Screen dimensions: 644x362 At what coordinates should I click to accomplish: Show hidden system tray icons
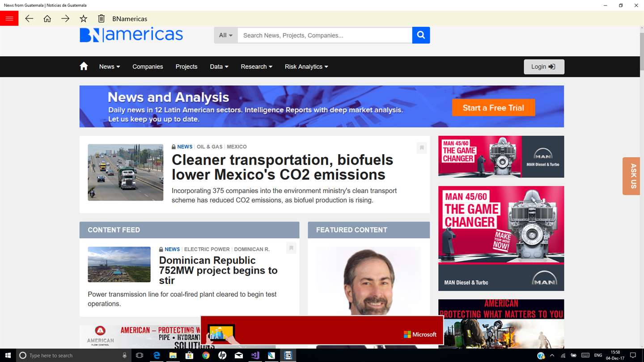pos(552,355)
